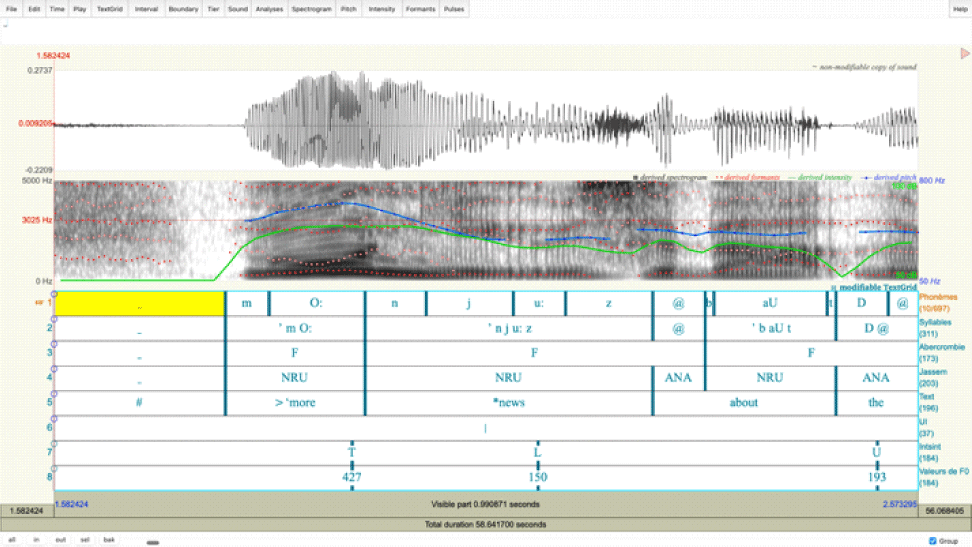Image resolution: width=972 pixels, height=547 pixels.
Task: Tick the Group checkbox
Action: tap(933, 540)
